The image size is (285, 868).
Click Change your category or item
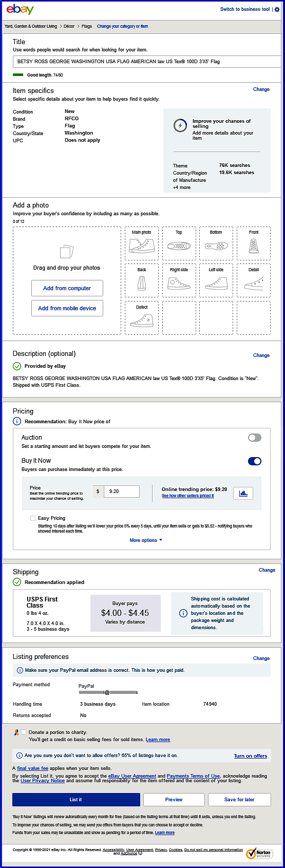(122, 26)
